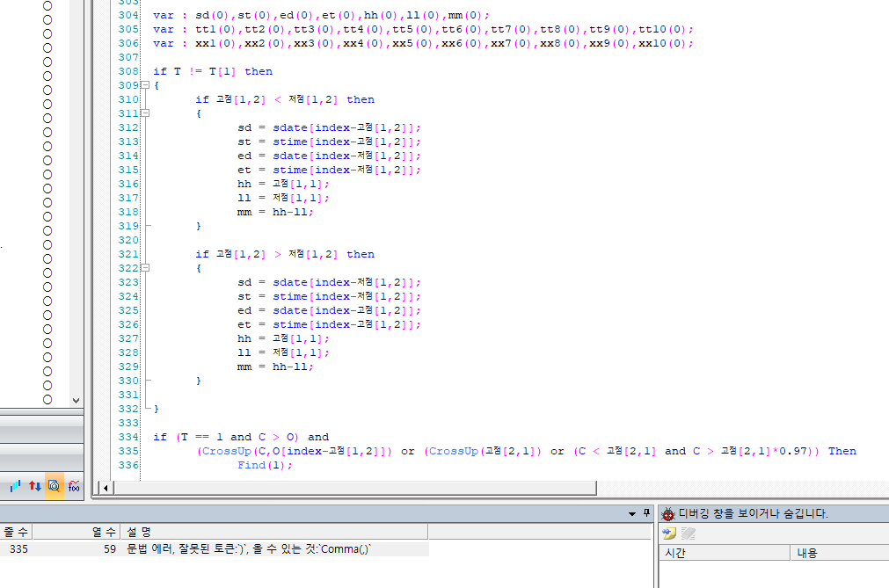Viewport: 889px width, 588px height.
Task: Select the topmost radio circle in left list
Action: tap(47, 5)
